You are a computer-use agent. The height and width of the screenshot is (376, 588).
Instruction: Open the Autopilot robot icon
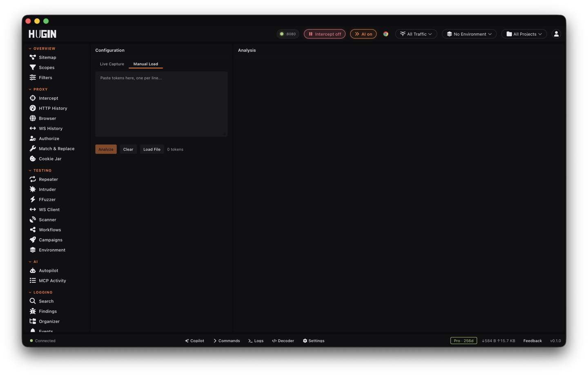pyautogui.click(x=33, y=271)
